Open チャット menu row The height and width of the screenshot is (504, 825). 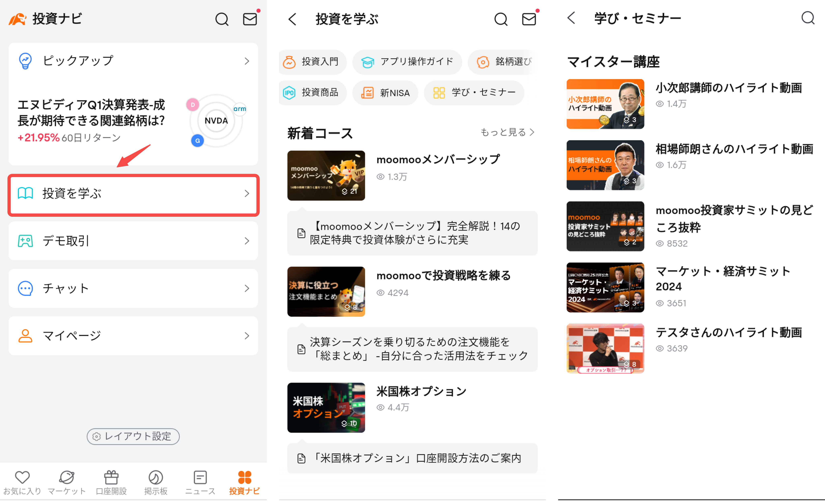(x=133, y=288)
